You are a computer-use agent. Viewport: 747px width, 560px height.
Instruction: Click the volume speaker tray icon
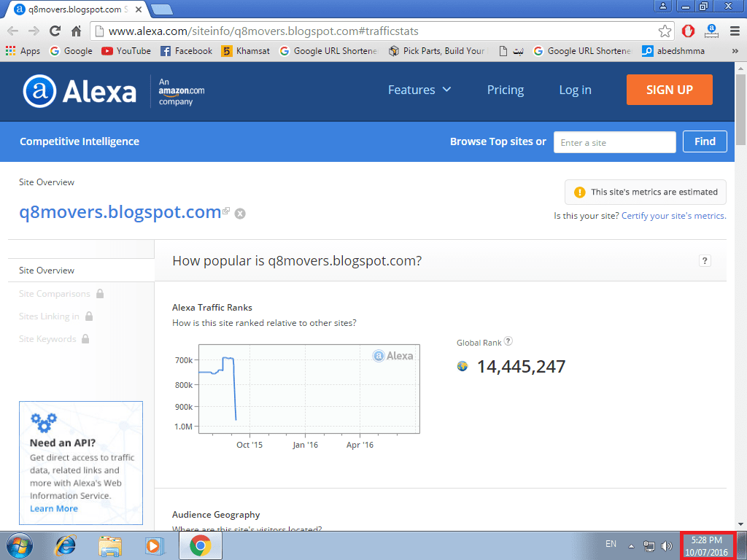coord(667,545)
